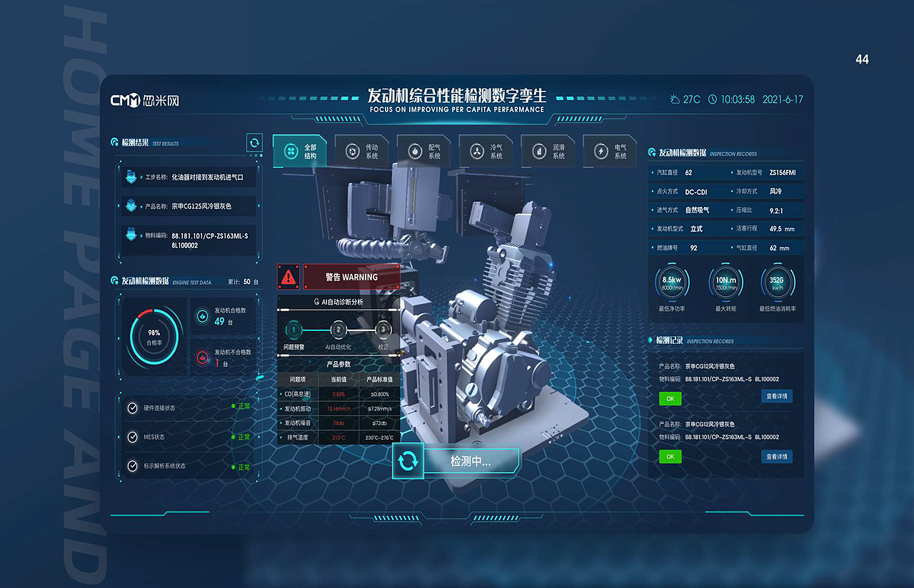Image resolution: width=914 pixels, height=588 pixels.
Task: Click the 检测记录 header arrow icon
Action: [651, 340]
